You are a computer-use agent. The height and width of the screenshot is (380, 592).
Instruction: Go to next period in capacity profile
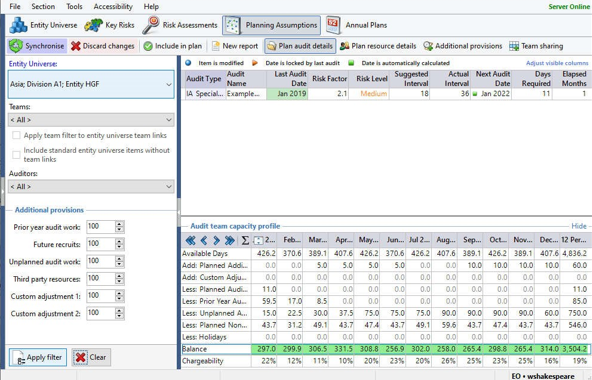point(216,240)
